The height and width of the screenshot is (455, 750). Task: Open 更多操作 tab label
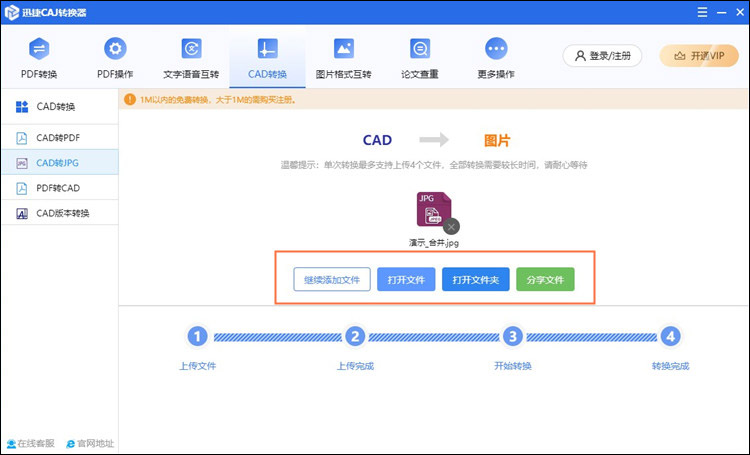pos(496,74)
